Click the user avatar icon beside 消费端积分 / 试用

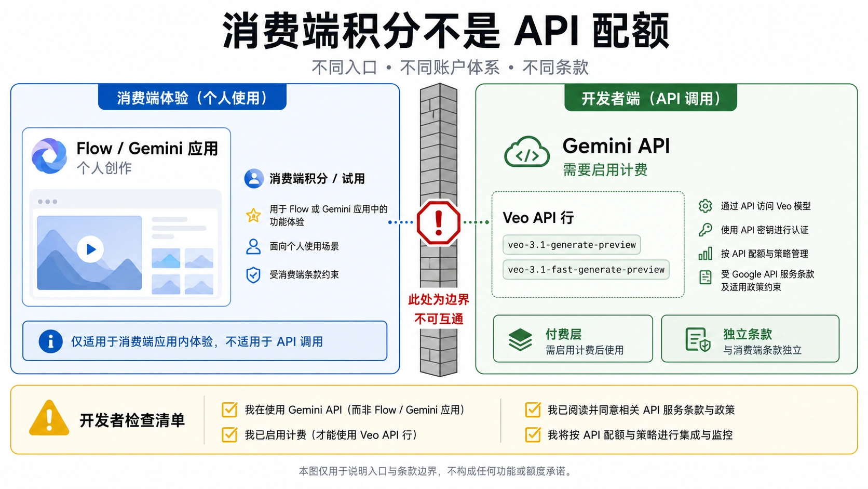tap(254, 178)
